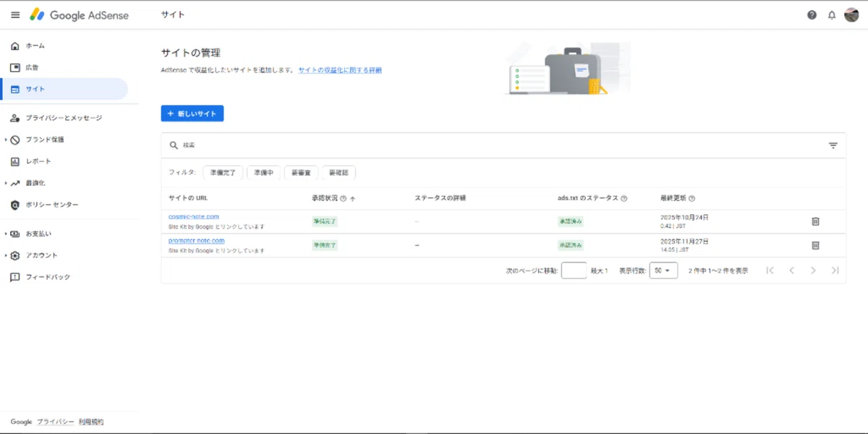The image size is (868, 434).
Task: Sort by 承認状況 using the arrow
Action: (x=353, y=198)
